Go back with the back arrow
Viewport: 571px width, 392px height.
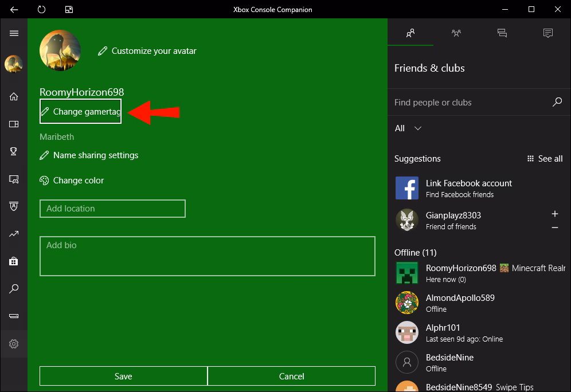coord(14,10)
